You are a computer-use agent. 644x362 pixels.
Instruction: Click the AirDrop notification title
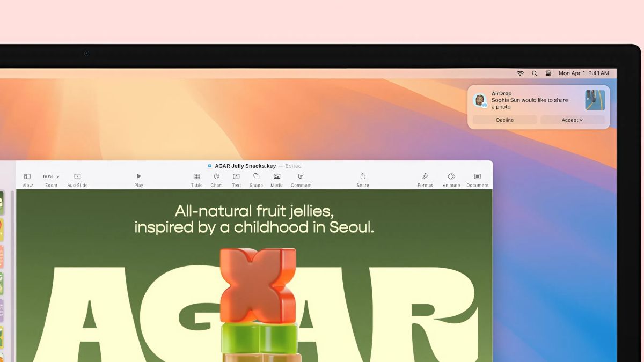pos(502,94)
